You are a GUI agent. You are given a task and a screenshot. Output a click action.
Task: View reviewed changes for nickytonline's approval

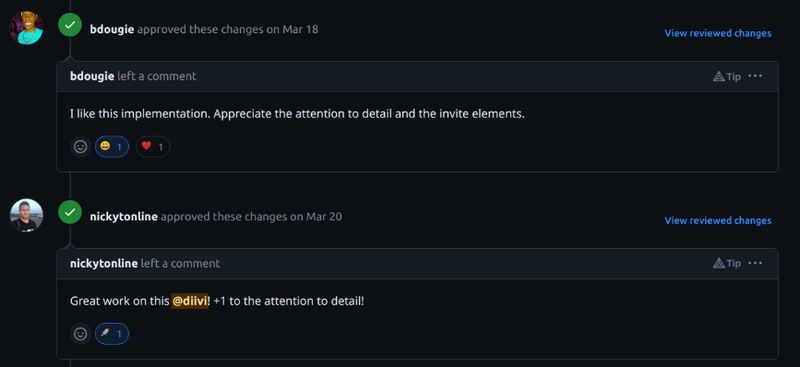(718, 221)
